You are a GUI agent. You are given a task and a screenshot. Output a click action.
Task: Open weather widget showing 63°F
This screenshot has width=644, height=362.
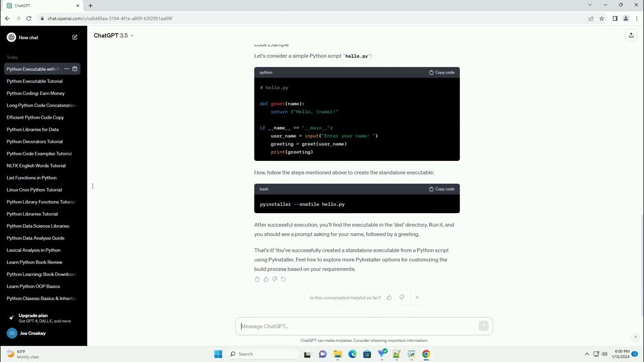coord(23,354)
